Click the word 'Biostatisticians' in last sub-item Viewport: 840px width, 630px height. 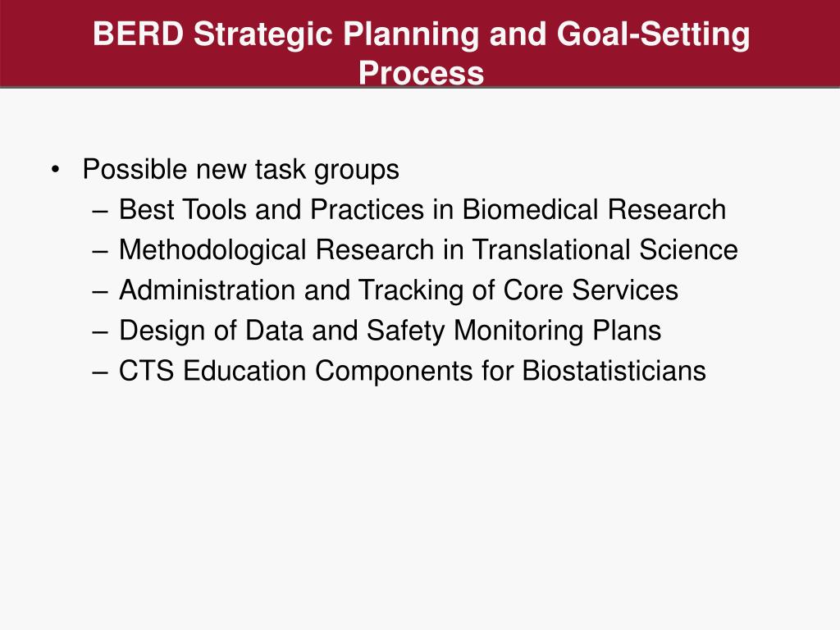pyautogui.click(x=614, y=371)
